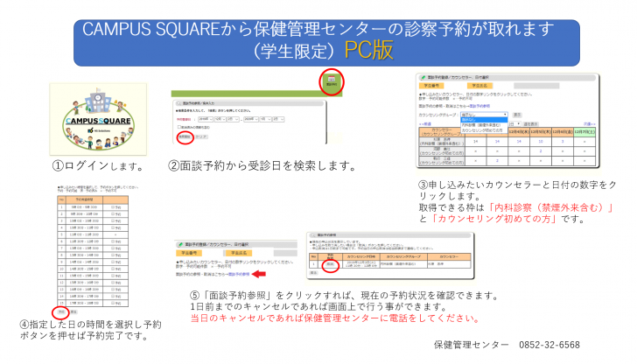Open the start year dropdown for 予約希望日
Image resolution: width=637 pixels, height=364 pixels.
(x=206, y=119)
